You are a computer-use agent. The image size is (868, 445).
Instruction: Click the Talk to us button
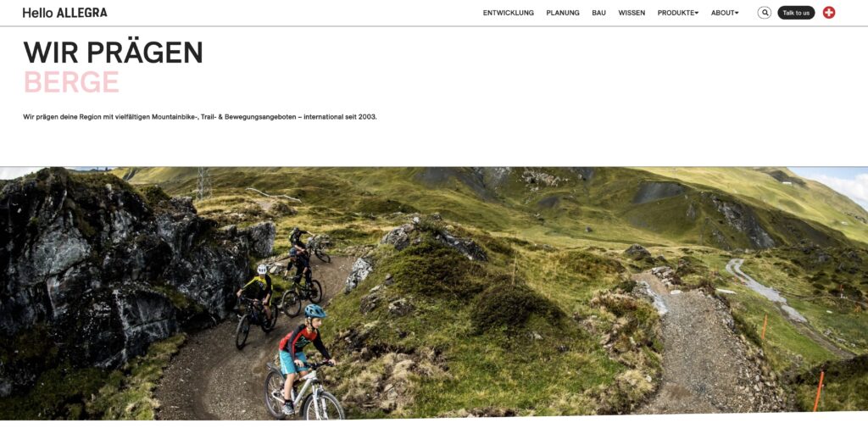[796, 13]
